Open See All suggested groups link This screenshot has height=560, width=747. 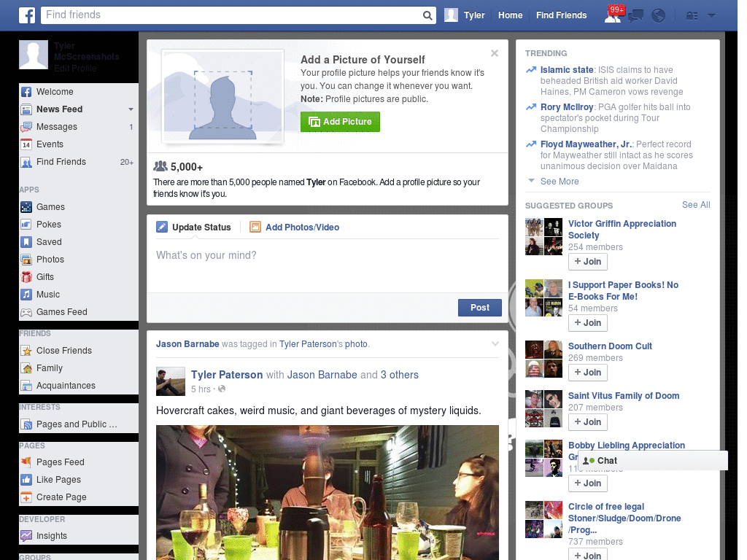tap(696, 205)
